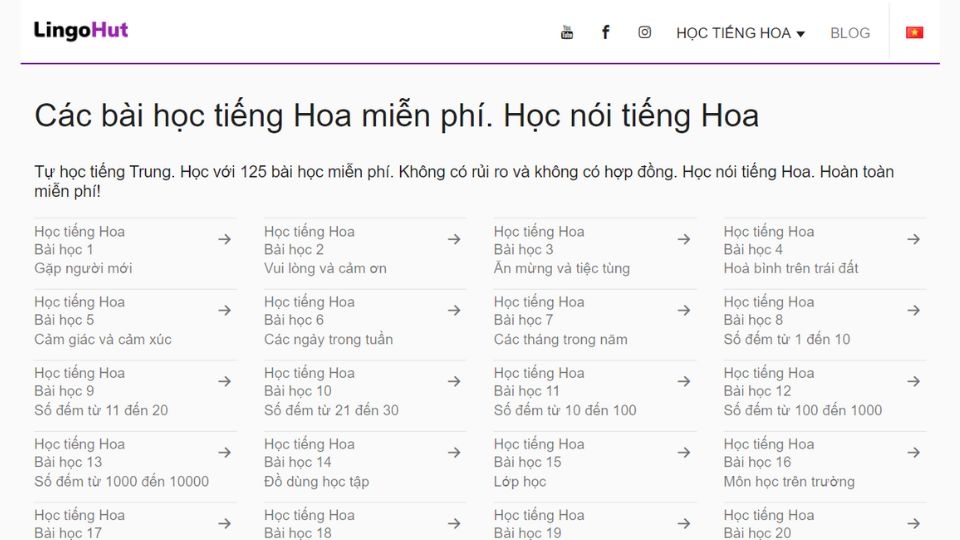
Task: Expand the HỌC TIẾNG HOA dropdown menu
Action: tap(740, 33)
